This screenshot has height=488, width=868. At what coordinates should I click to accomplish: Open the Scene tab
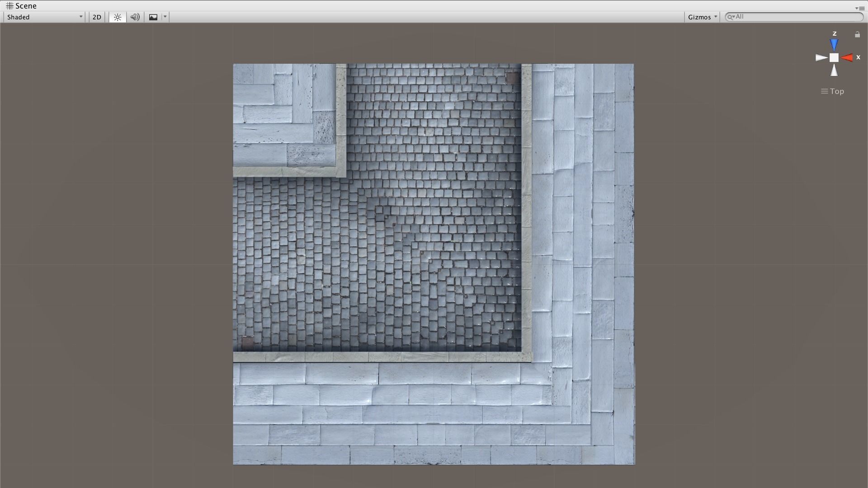point(21,6)
